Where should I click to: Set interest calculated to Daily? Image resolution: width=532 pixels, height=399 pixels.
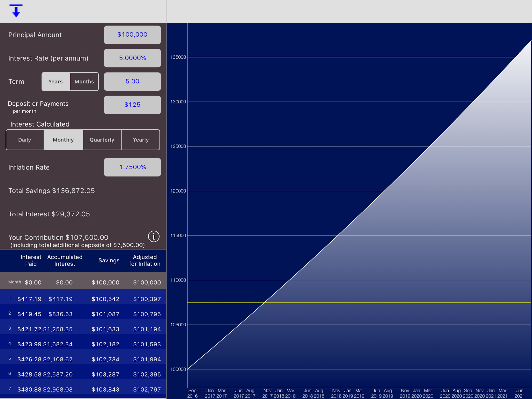coord(25,140)
